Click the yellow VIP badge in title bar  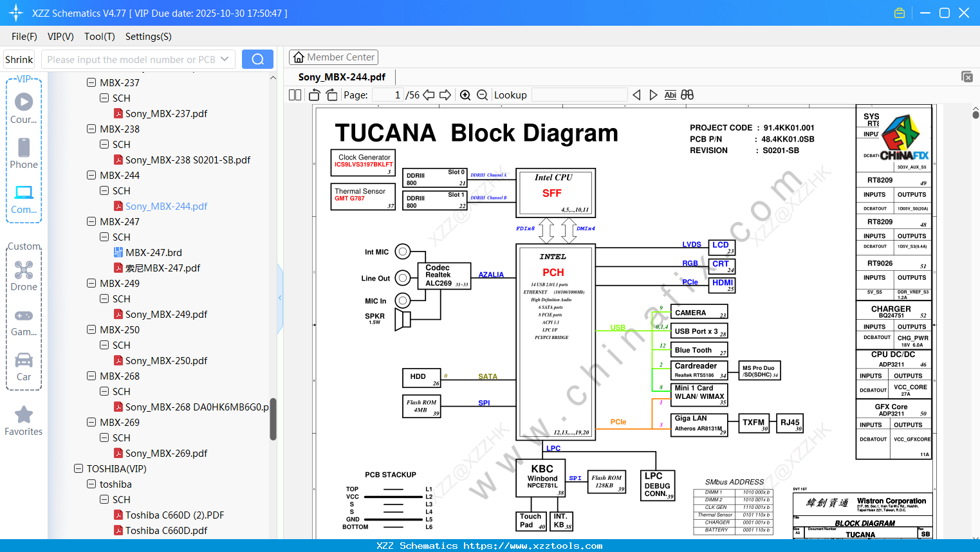(x=900, y=13)
